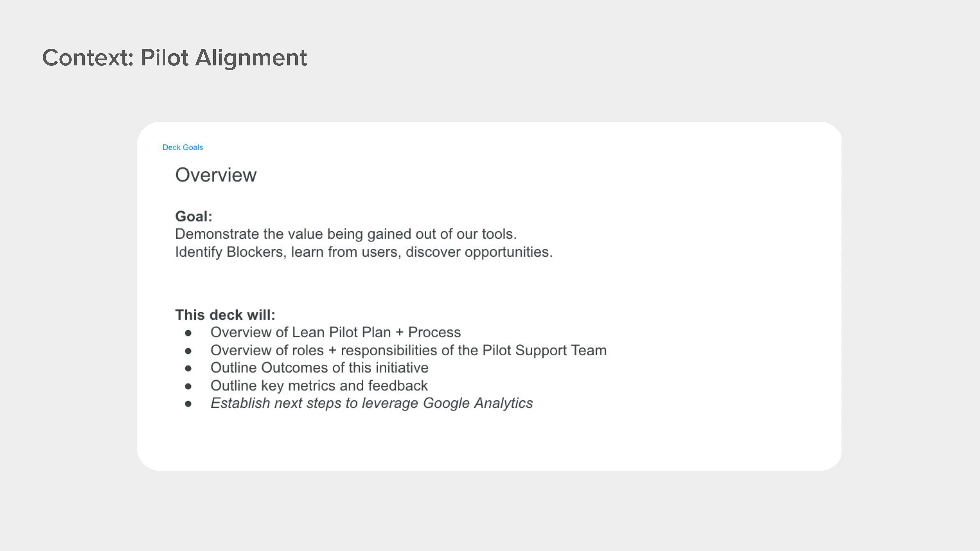Select the bold This deck will: label

point(225,315)
